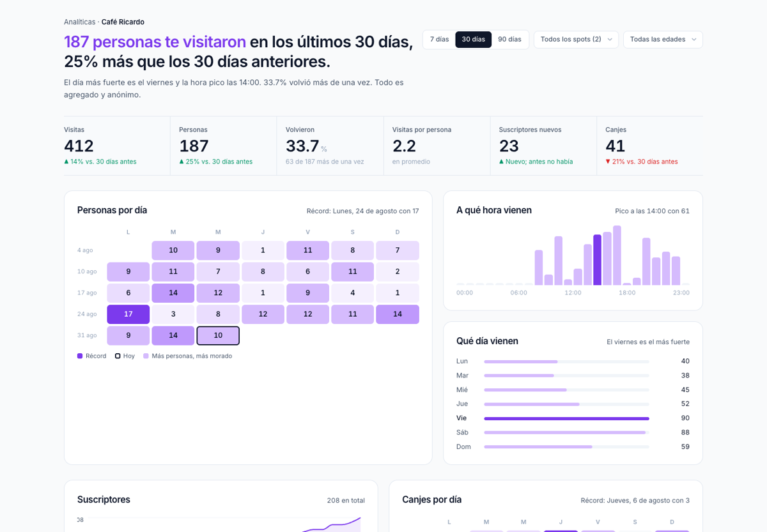Click the Café Ricardo breadcrumb
The height and width of the screenshot is (532, 767).
123,22
